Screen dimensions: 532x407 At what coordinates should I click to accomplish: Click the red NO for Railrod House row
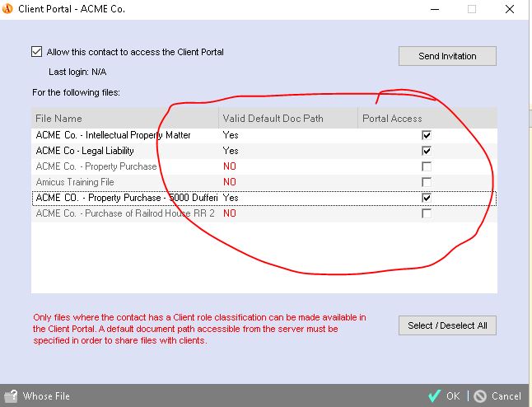coord(230,213)
